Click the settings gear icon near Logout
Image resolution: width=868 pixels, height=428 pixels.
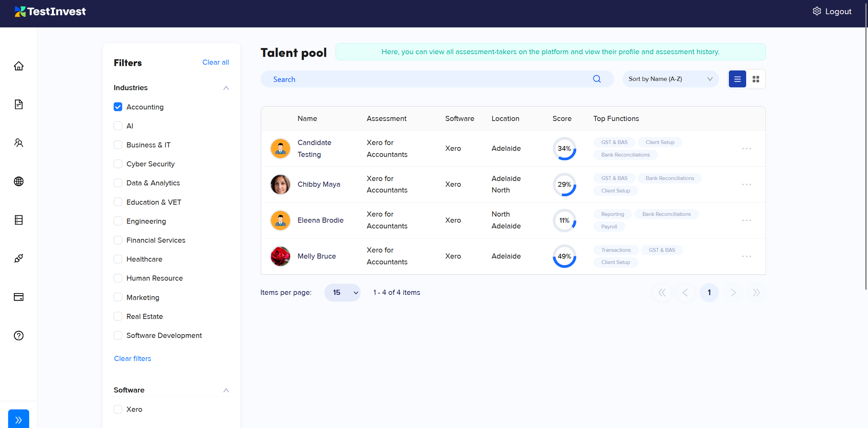817,11
